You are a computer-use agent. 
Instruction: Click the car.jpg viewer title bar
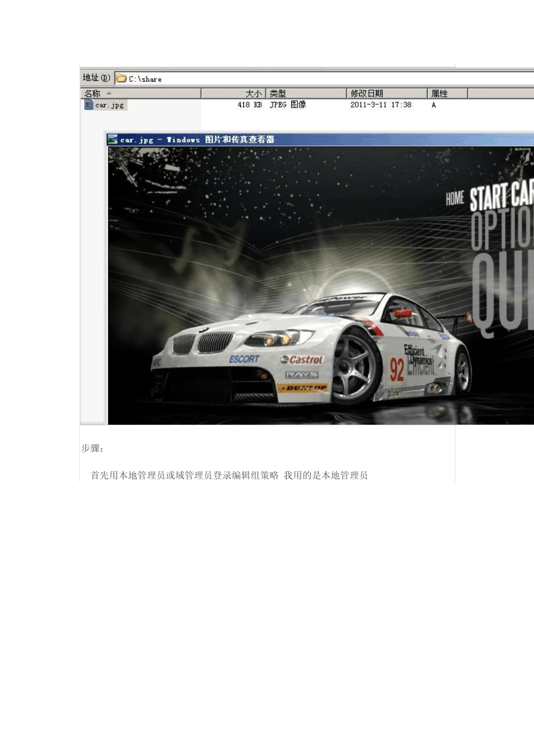tap(320, 139)
